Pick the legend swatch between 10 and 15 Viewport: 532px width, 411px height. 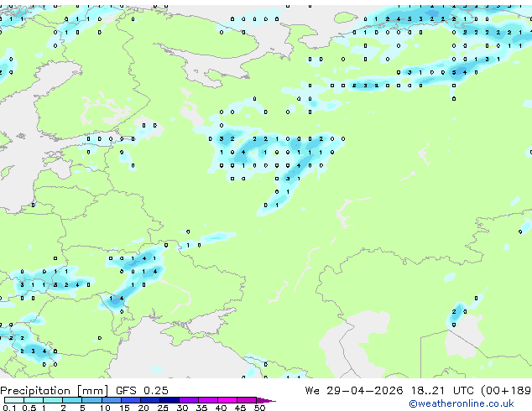tap(112, 400)
